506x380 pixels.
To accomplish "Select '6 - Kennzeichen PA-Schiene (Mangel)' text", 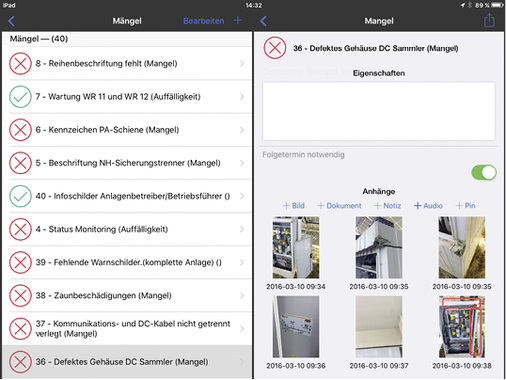I will tap(107, 130).
